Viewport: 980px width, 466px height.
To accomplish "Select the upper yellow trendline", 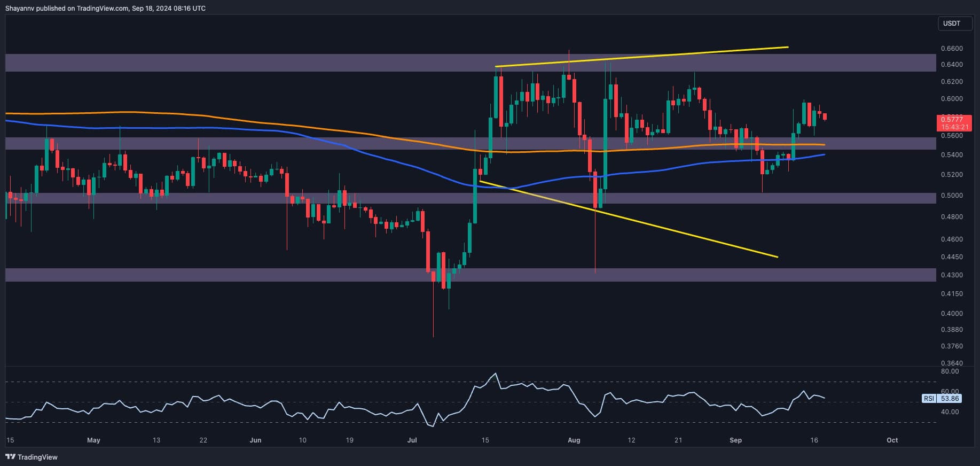I will 642,57.
